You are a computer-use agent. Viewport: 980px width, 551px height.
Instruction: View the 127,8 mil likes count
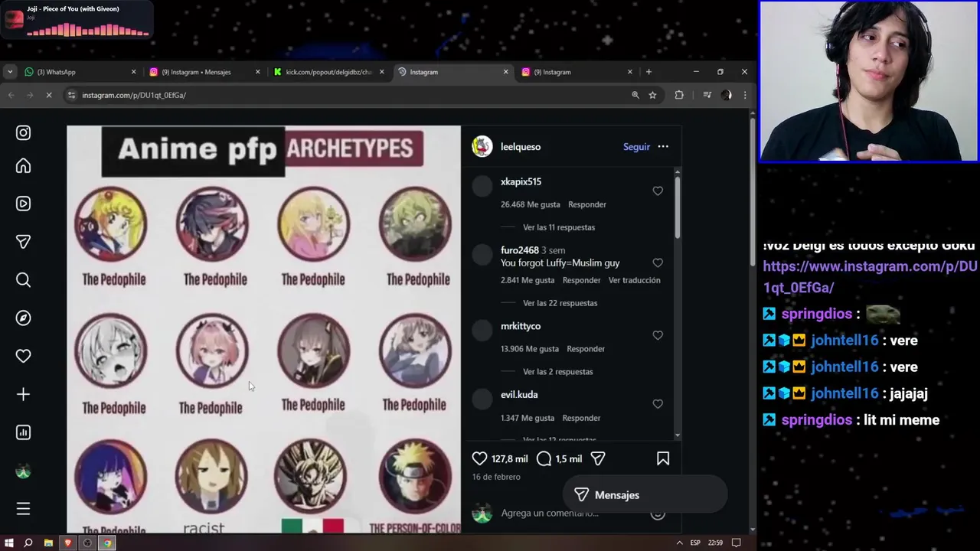pos(509,458)
